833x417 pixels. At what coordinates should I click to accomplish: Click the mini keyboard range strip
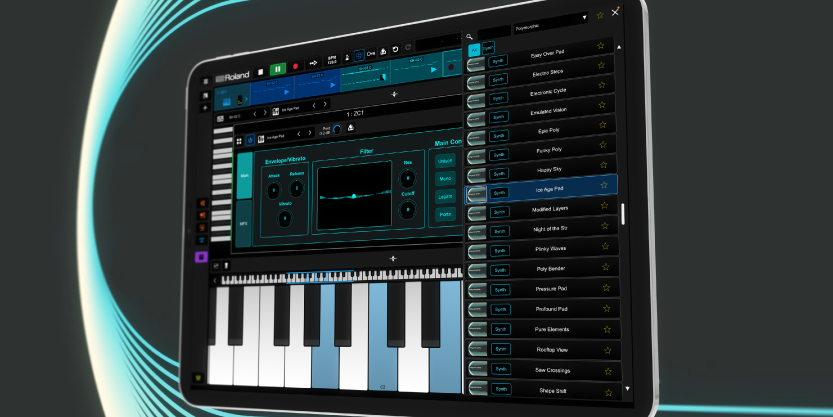coord(342,276)
